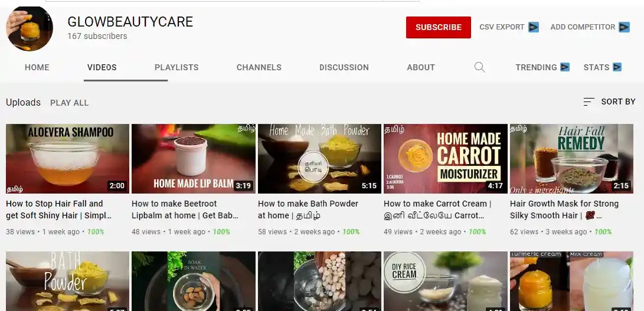The image size is (644, 311).
Task: Click the GLOWBEAUTYCARE channel name
Action: coord(130,22)
